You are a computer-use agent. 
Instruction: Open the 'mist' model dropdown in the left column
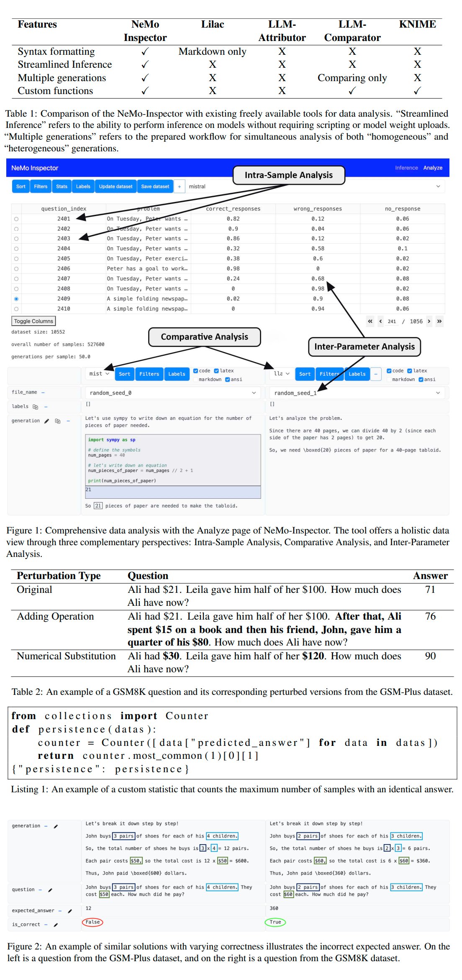click(99, 374)
